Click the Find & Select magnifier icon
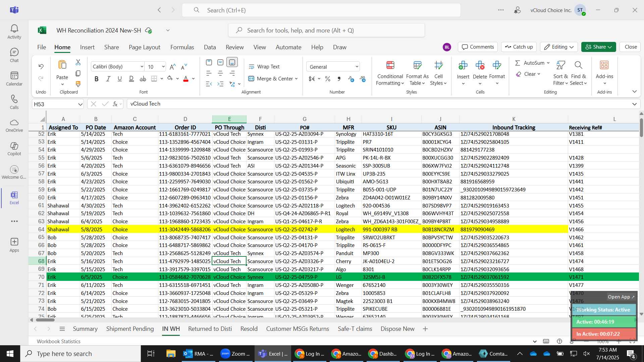Viewport: 644px width, 362px height. pyautogui.click(x=578, y=65)
